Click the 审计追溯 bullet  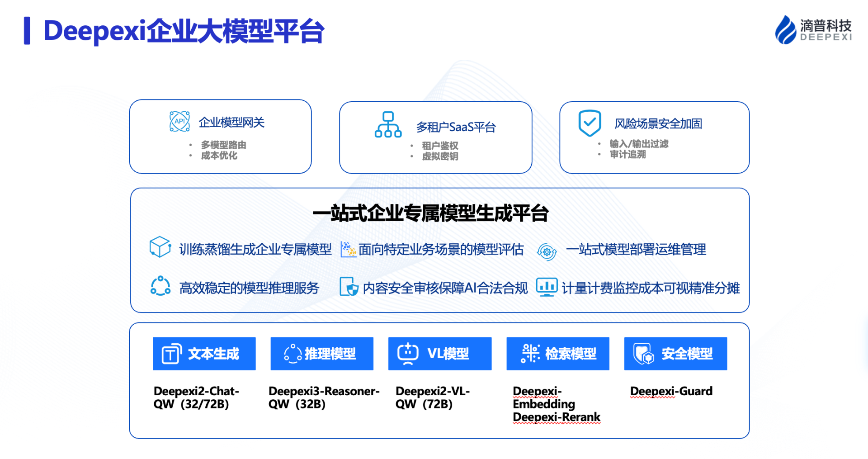point(628,154)
